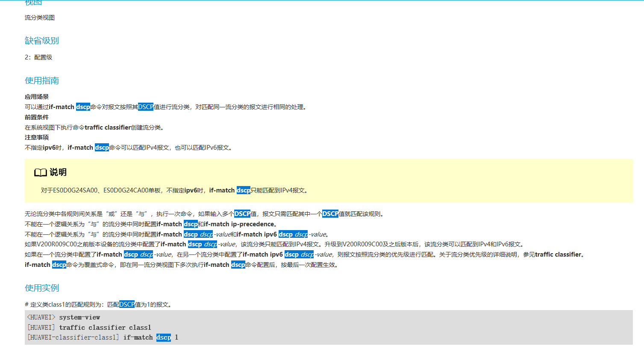Select the 使用实例 section heading
The height and width of the screenshot is (352, 644).
pos(42,288)
